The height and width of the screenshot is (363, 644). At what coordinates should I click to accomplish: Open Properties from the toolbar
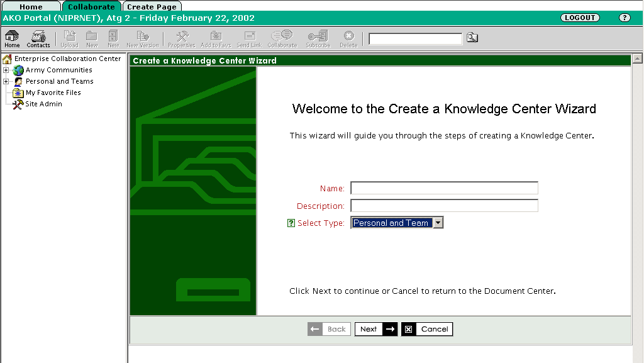tap(182, 36)
